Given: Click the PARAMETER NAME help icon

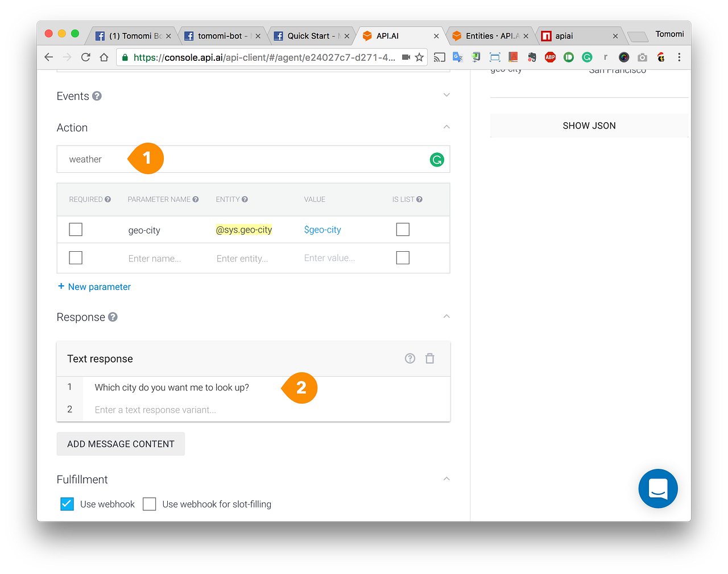Looking at the screenshot, I should (x=196, y=199).
